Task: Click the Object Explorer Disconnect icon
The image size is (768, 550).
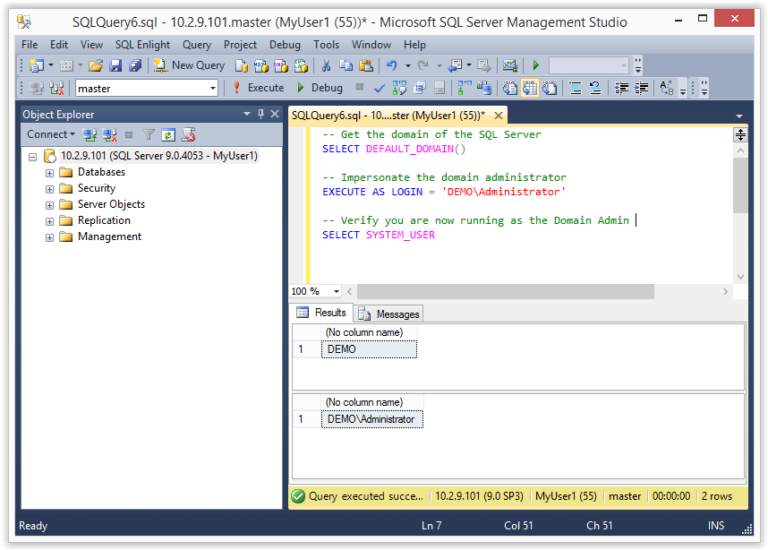Action: [x=109, y=135]
